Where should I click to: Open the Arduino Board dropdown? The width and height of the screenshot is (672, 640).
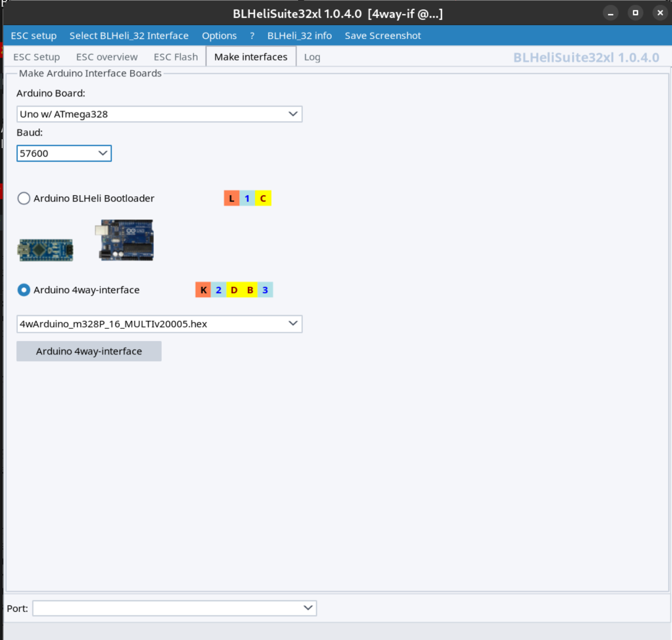click(x=160, y=114)
